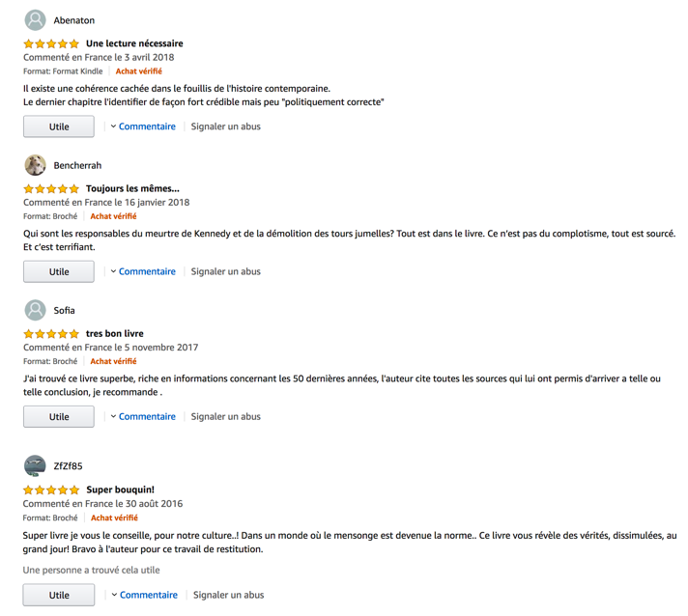Mark Abenaton's review as Utile
This screenshot has width=688, height=616.
59,126
